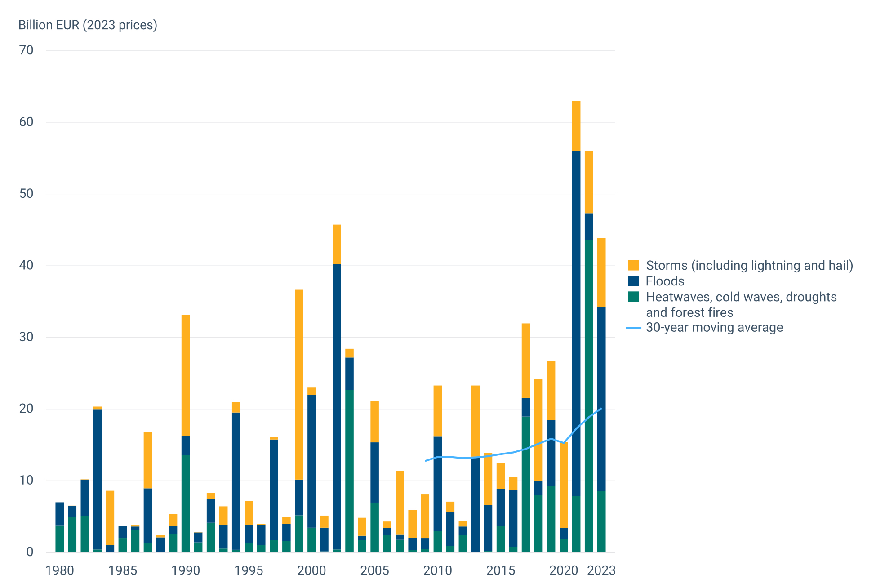Click the orange storms segment of 2023 bar
Image resolution: width=876 pixels, height=588 pixels.
601,272
